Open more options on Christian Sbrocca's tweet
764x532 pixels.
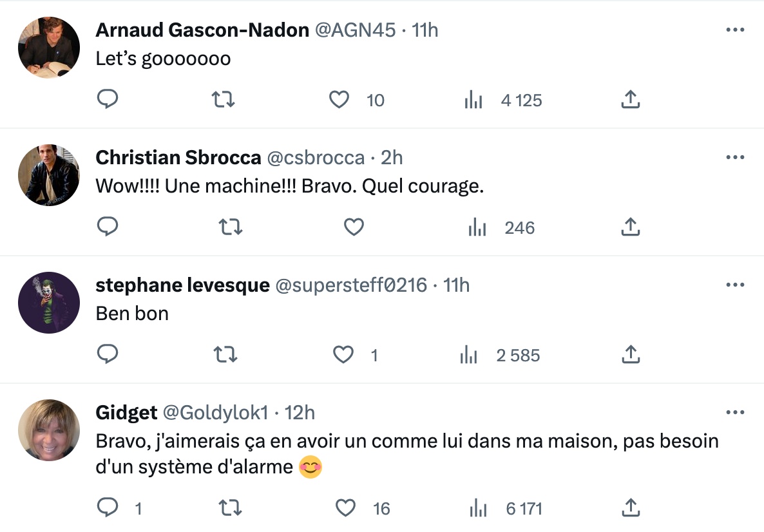click(735, 157)
